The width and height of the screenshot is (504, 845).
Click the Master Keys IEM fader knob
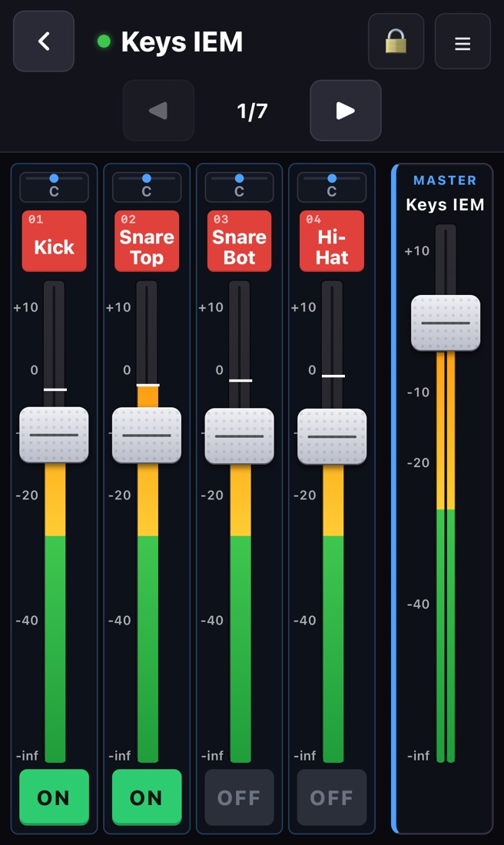[x=446, y=323]
